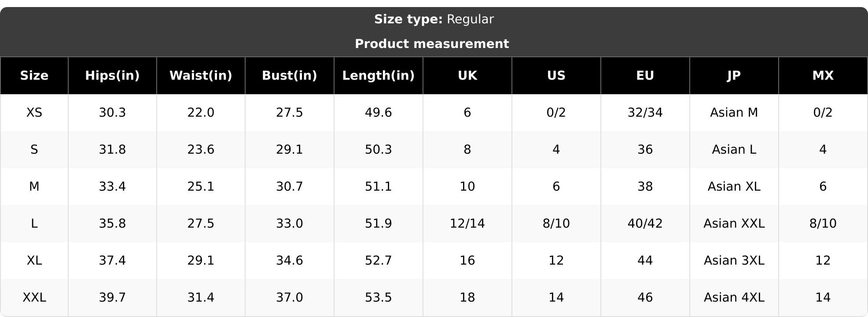Screen dimensions: 868x317
Task: Click the Asian XXL cell
Action: pyautogui.click(x=734, y=224)
